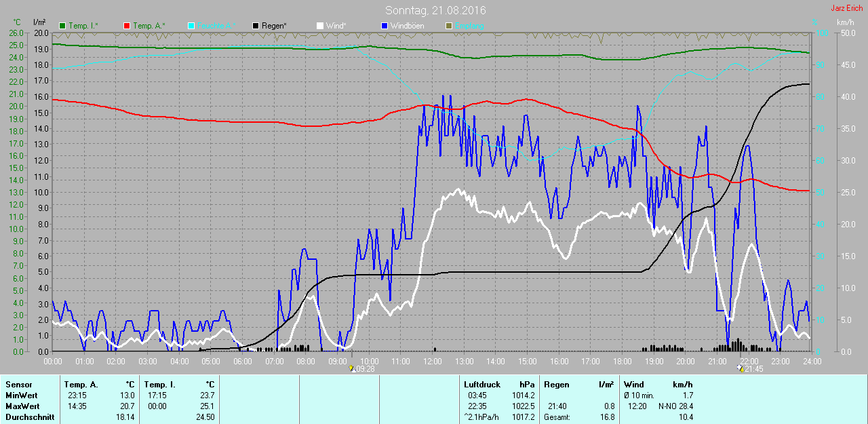Click the green Temp. I. legend square
The width and height of the screenshot is (868, 424).
coord(63,26)
